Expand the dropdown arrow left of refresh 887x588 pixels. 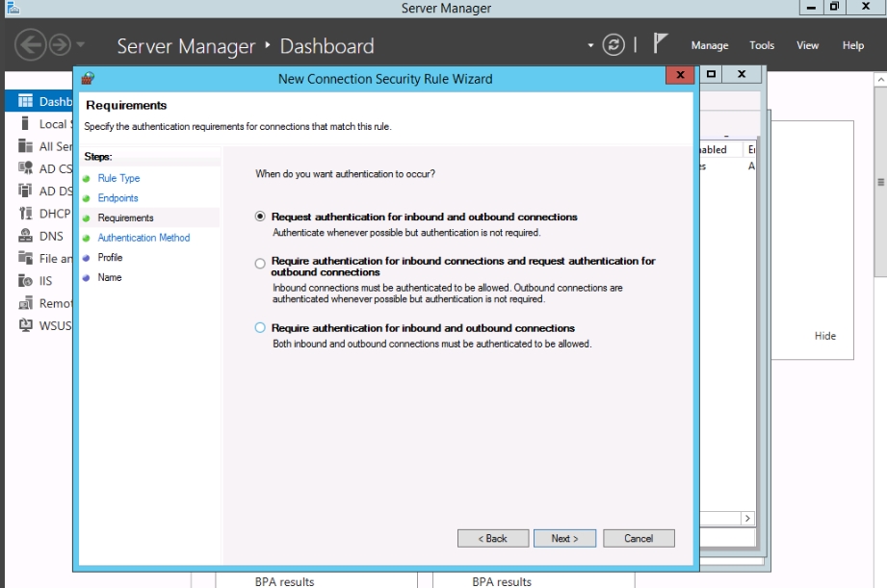pyautogui.click(x=590, y=45)
